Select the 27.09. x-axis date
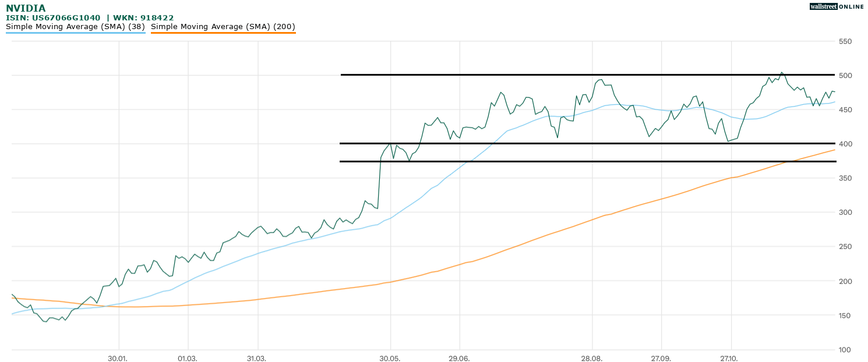The width and height of the screenshot is (868, 362). click(661, 359)
